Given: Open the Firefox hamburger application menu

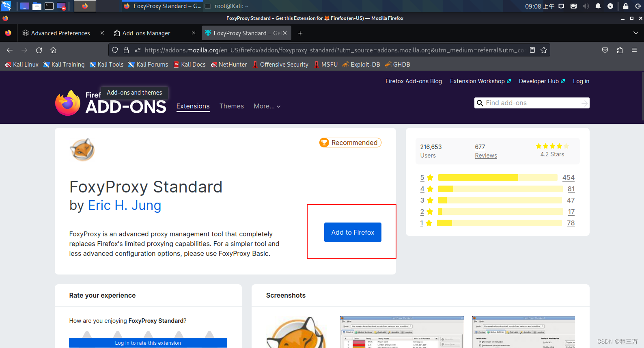Looking at the screenshot, I should 634,50.
